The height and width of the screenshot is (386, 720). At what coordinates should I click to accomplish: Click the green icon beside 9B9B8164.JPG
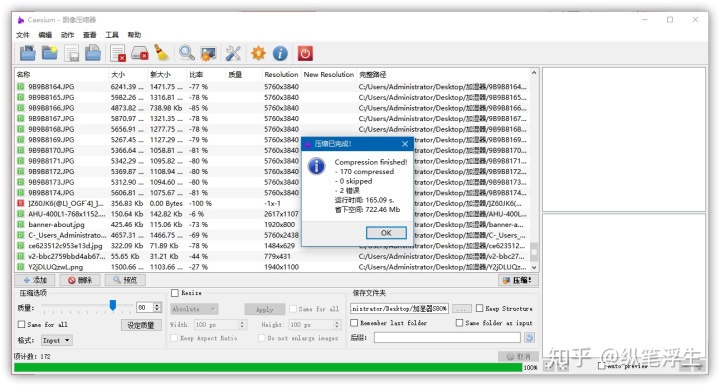(21, 87)
